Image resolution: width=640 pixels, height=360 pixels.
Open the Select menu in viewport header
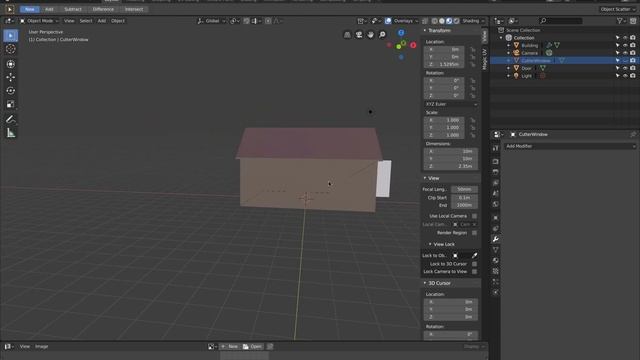(x=86, y=21)
